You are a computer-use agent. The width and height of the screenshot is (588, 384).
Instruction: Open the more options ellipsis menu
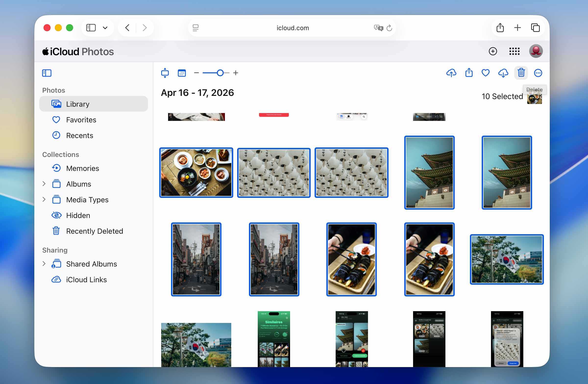pos(538,73)
